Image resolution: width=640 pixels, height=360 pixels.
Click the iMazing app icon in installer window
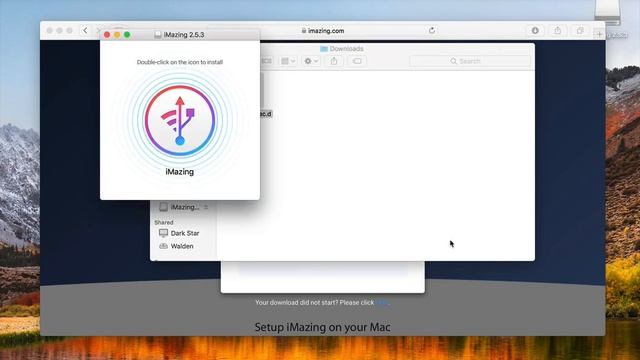coord(180,120)
